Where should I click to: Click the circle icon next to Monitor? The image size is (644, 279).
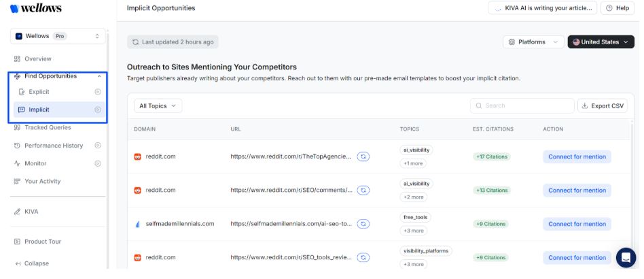98,163
